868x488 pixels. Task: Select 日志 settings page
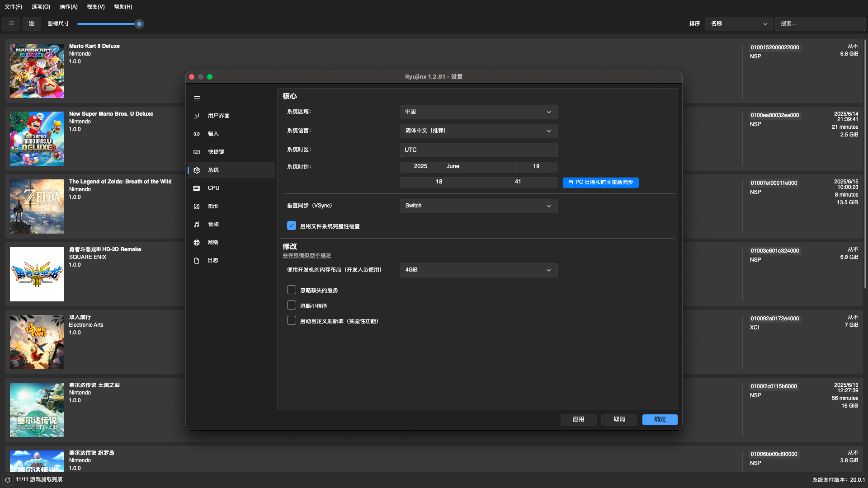(x=231, y=261)
